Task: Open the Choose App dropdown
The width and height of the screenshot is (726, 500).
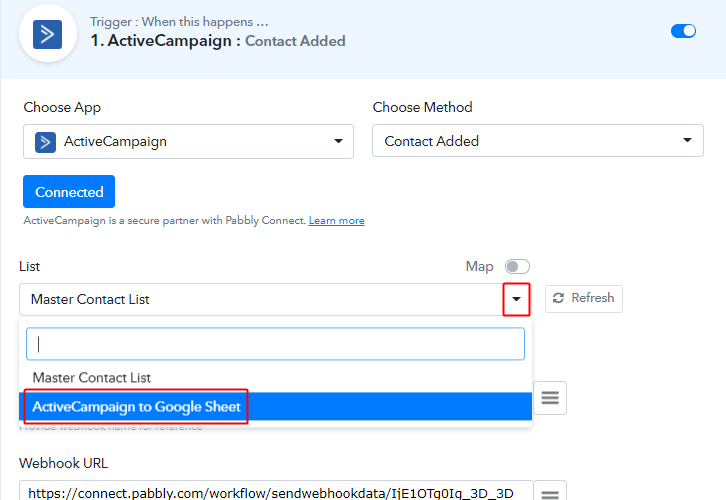Action: [x=188, y=141]
